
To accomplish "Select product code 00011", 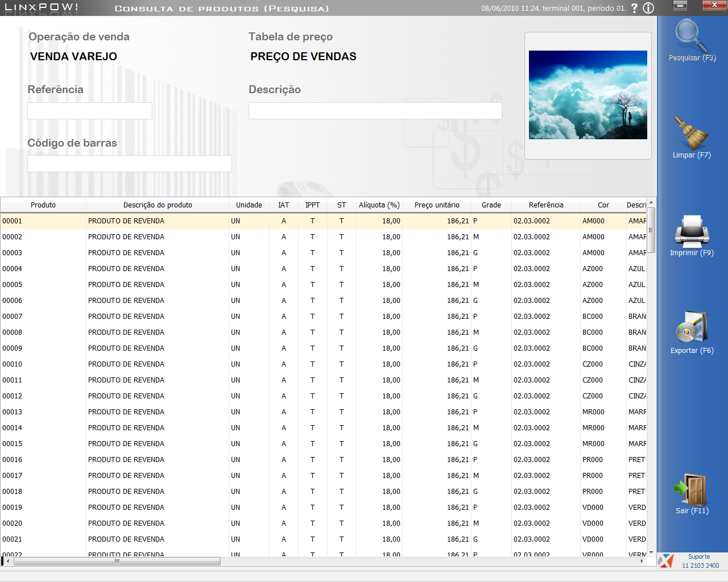I will (12, 380).
